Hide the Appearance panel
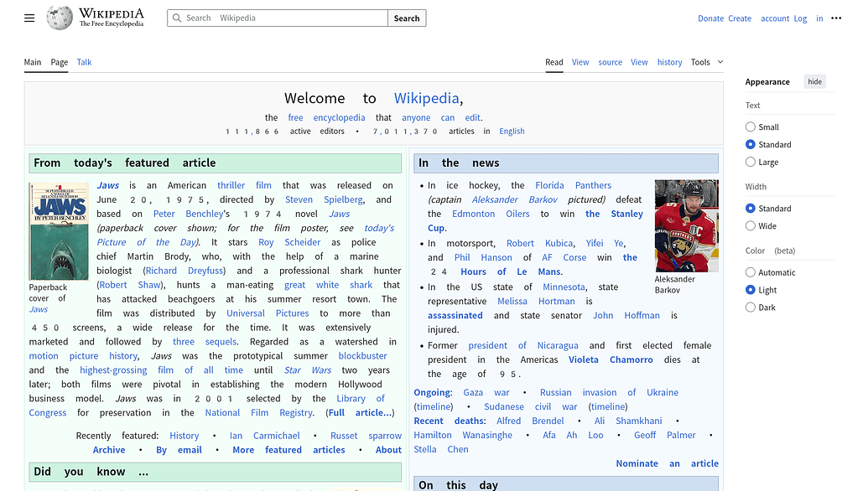 tap(814, 81)
